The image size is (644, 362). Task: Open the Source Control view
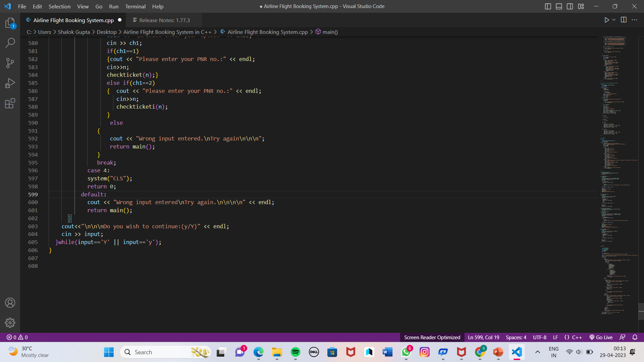(x=10, y=63)
